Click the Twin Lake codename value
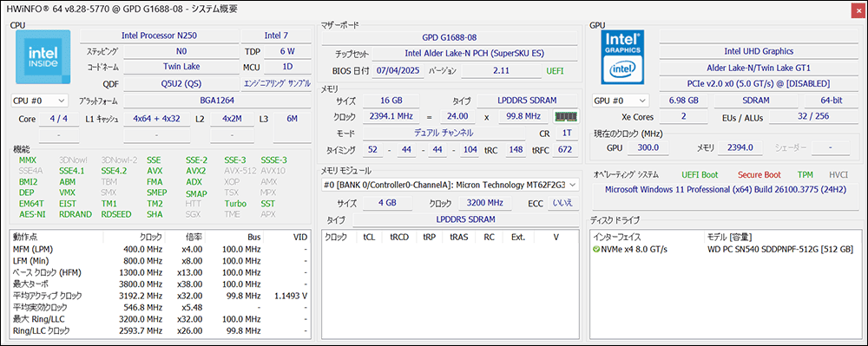Viewport: 868px width, 346px height. click(x=181, y=67)
